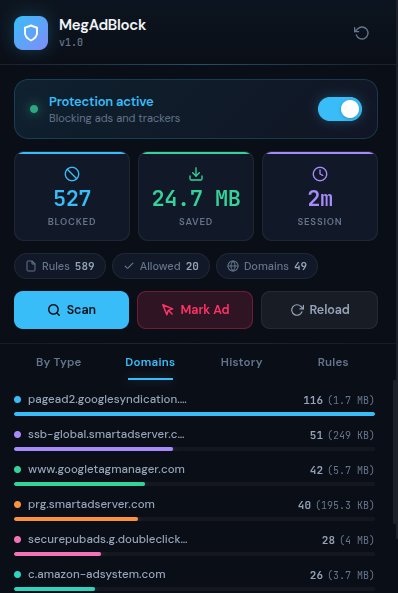The image size is (398, 593).
Task: Click the v1.0 version label
Action: point(71,42)
